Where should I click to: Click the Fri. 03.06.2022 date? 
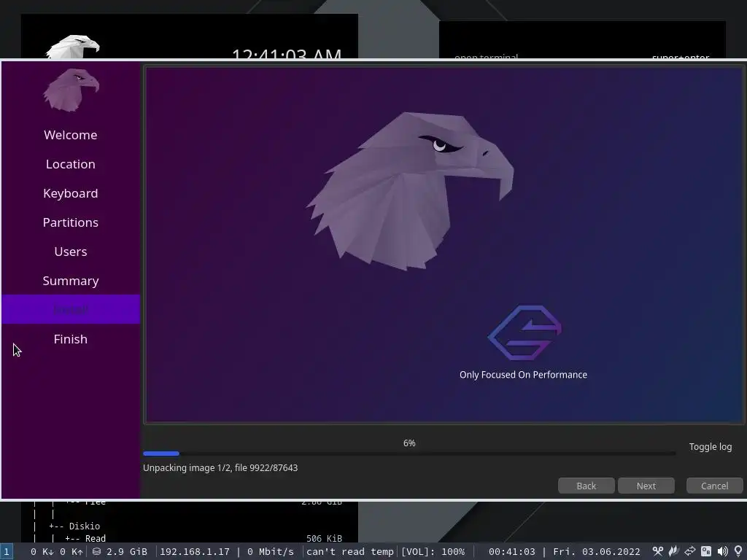pyautogui.click(x=597, y=551)
